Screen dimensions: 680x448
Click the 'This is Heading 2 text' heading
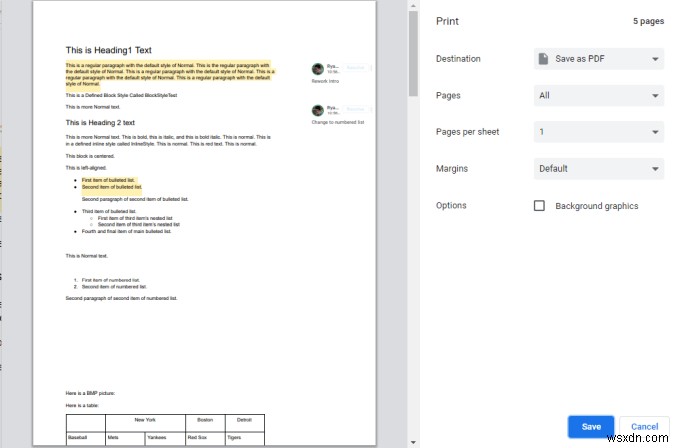[x=100, y=123]
